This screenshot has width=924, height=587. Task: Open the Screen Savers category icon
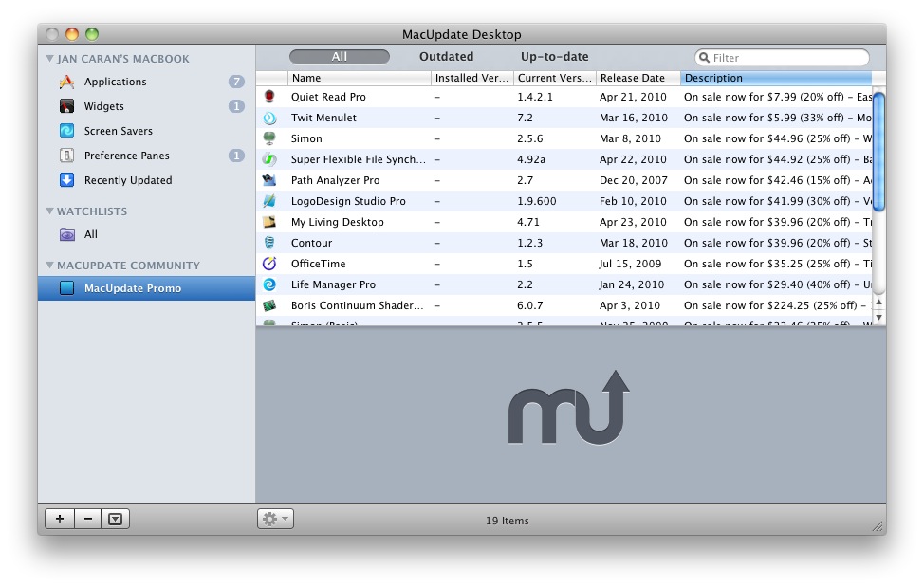(66, 131)
